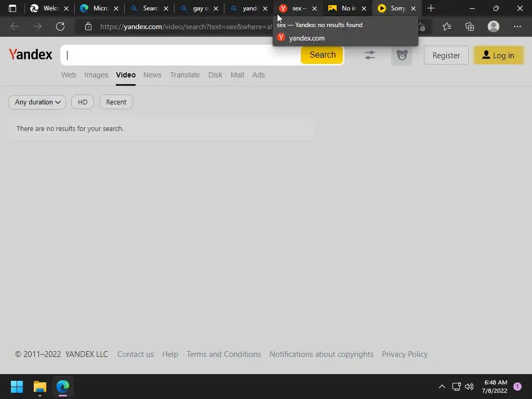
Task: Open the Disk tab
Action: tap(216, 75)
